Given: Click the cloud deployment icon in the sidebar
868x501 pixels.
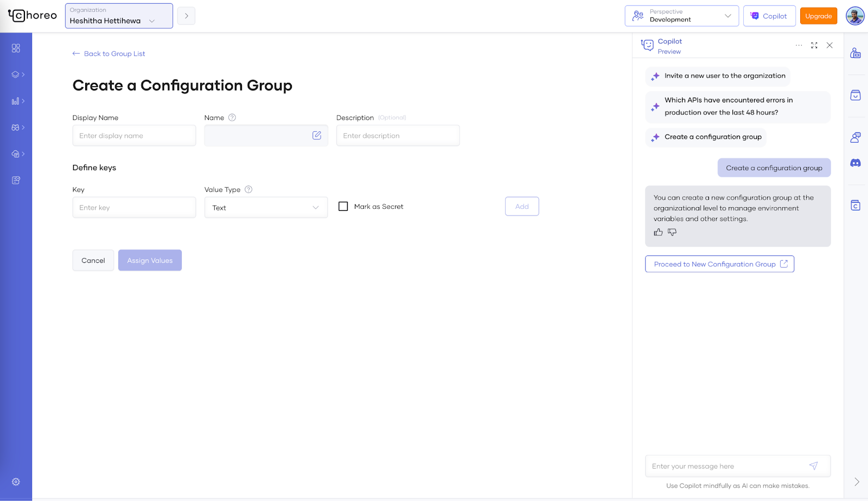Looking at the screenshot, I should 16,153.
